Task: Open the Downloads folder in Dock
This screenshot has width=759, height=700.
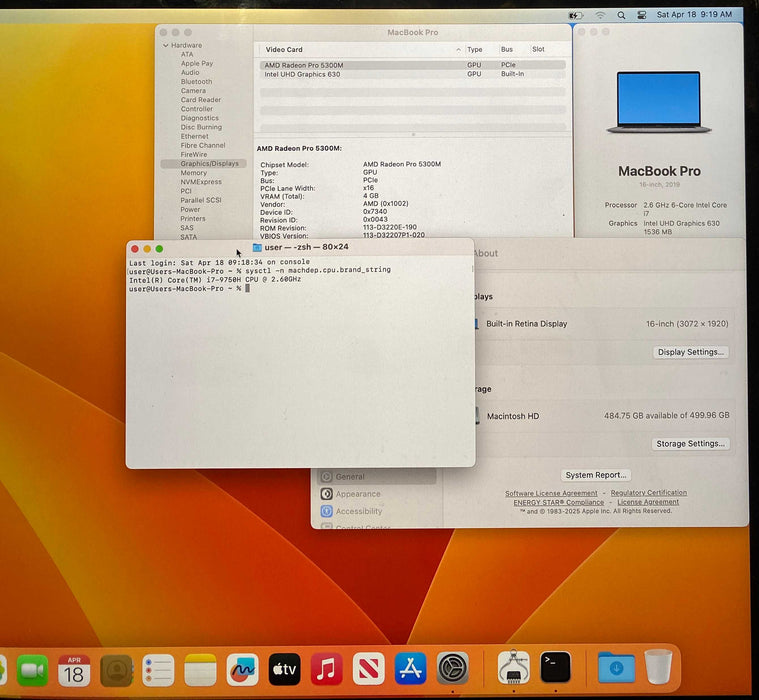Action: (x=616, y=667)
